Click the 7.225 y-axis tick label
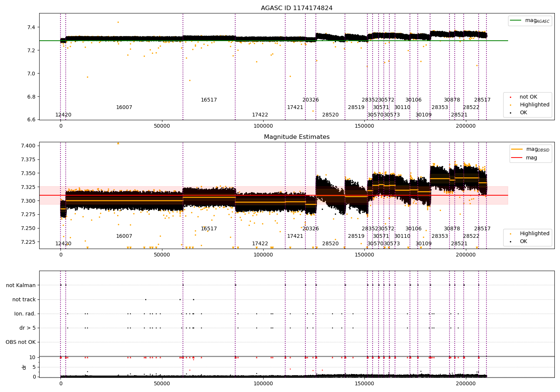The image size is (560, 392). 28,242
